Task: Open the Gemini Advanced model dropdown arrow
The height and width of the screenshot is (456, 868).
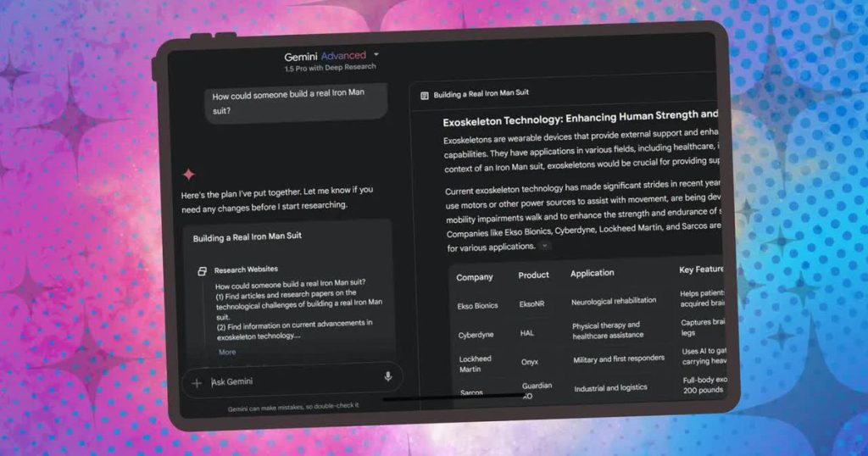Action: (376, 55)
